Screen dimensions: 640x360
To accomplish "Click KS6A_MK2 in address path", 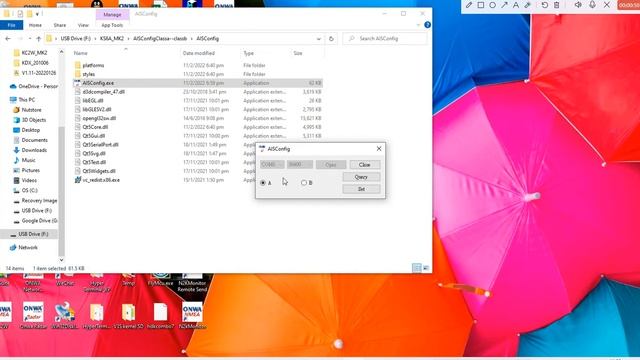I will [x=112, y=38].
